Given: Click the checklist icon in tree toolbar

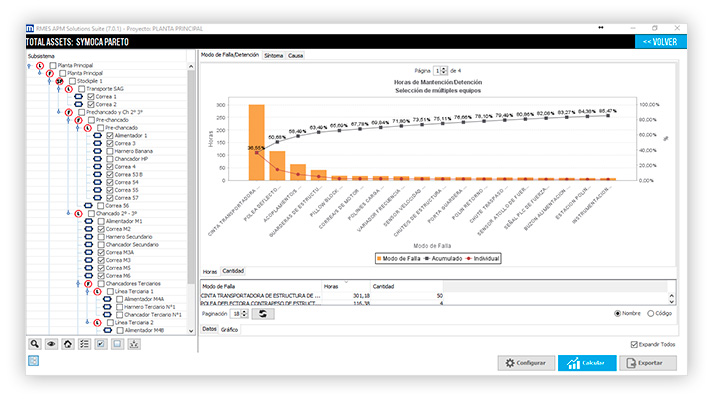Looking at the screenshot, I should [x=84, y=344].
